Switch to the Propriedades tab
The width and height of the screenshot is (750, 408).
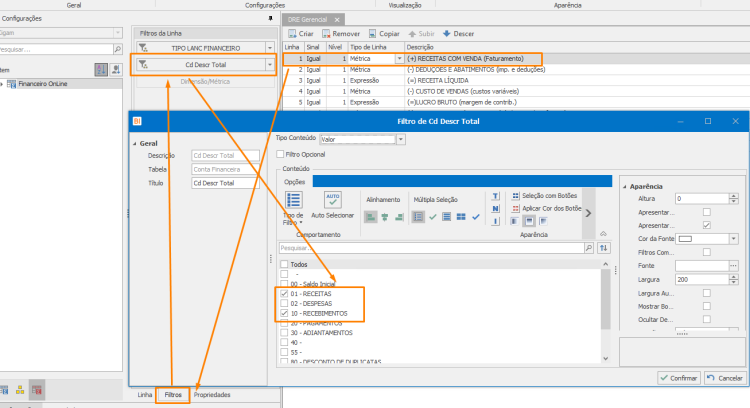(212, 395)
